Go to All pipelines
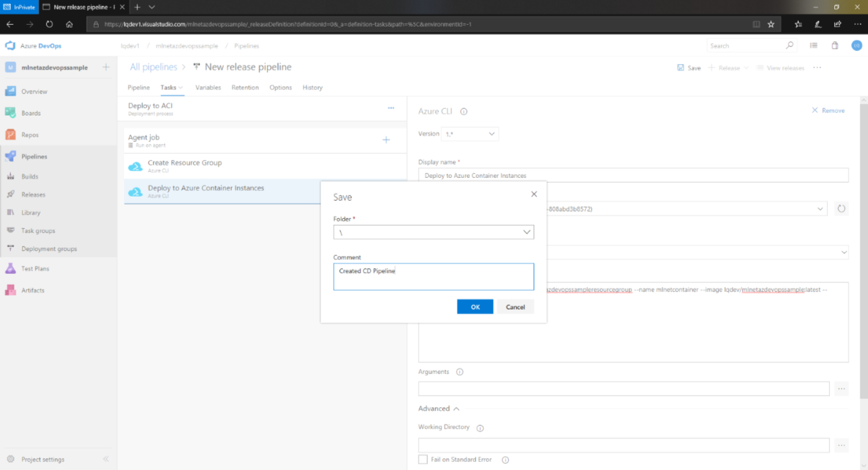Image resolution: width=868 pixels, height=470 pixels. [x=154, y=67]
